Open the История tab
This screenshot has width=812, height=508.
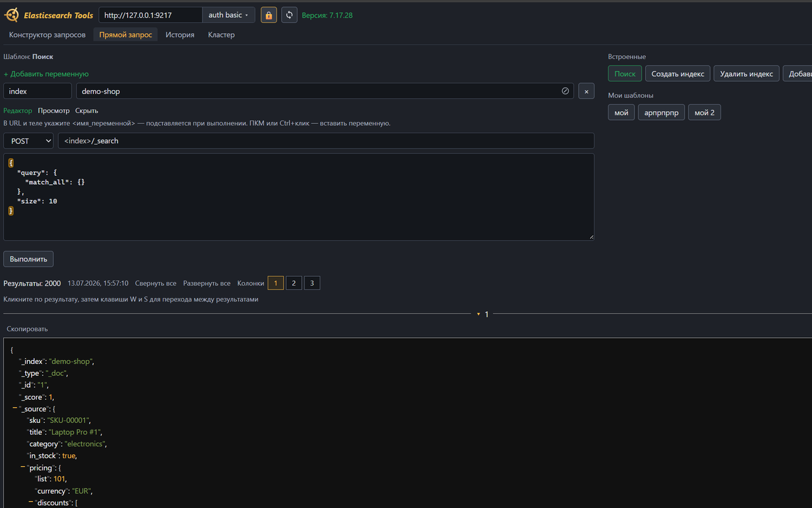pos(180,35)
